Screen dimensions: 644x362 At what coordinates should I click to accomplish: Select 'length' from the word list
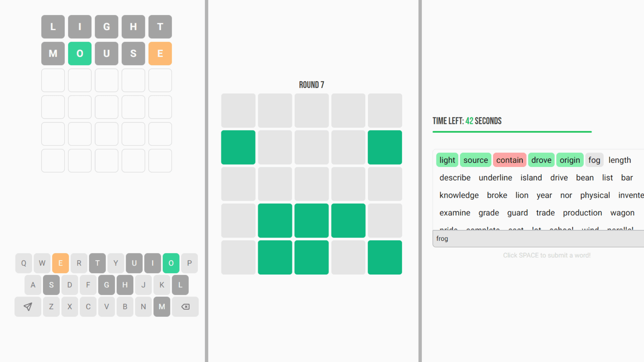[x=620, y=160]
